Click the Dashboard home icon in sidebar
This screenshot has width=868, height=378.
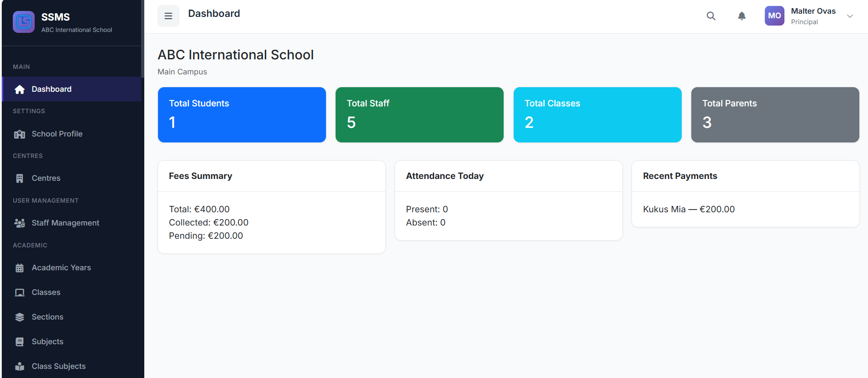[20, 89]
